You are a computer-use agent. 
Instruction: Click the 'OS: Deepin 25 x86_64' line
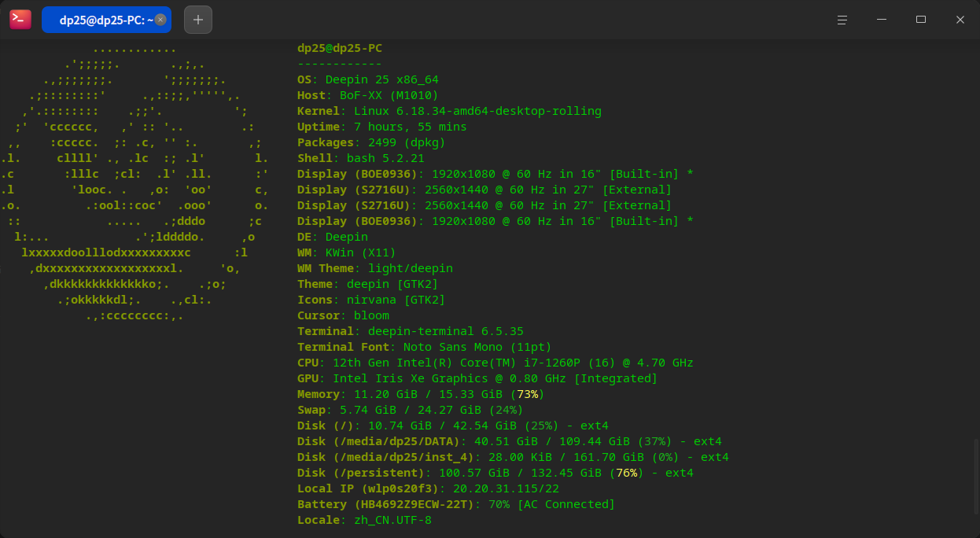pos(368,79)
